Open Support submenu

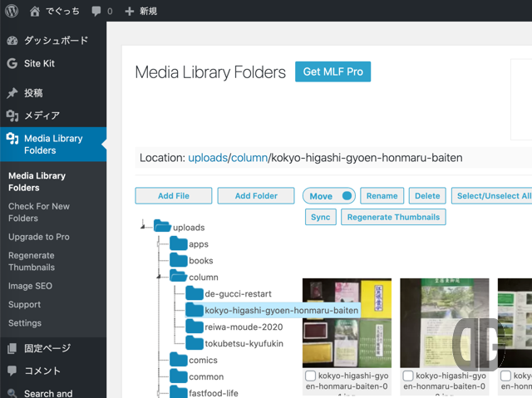point(24,304)
